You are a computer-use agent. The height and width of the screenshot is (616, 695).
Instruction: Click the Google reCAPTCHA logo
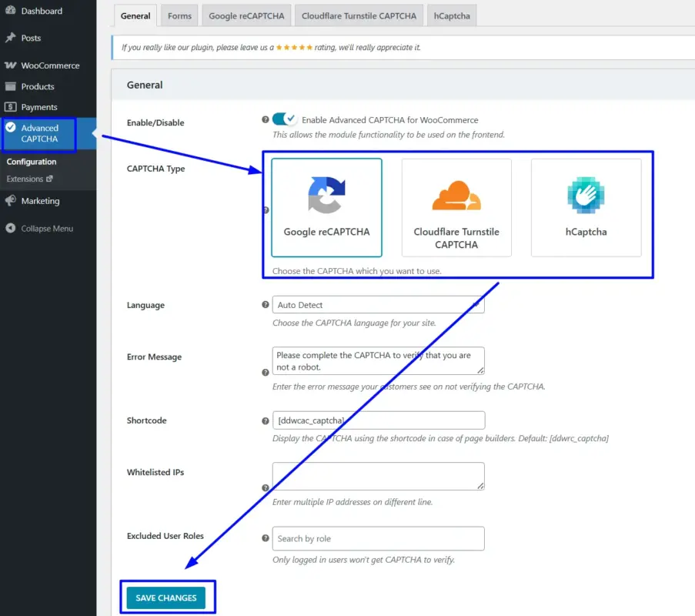[326, 195]
